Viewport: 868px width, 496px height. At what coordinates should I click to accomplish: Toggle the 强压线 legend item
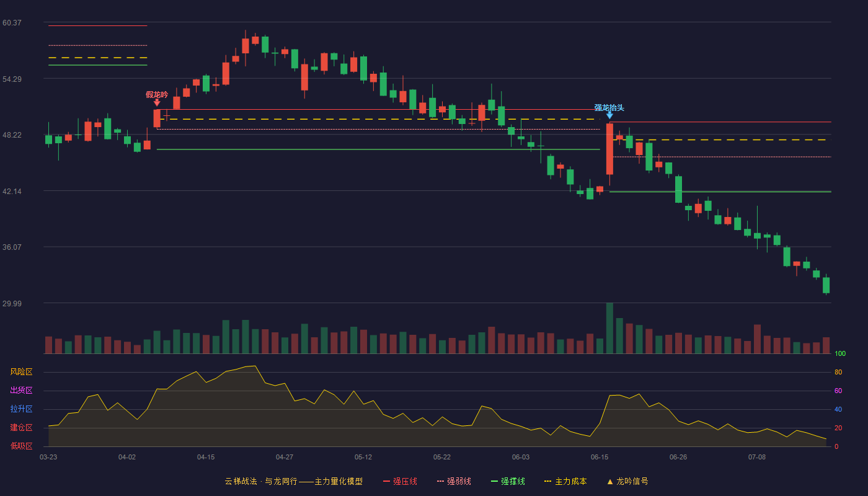400,481
